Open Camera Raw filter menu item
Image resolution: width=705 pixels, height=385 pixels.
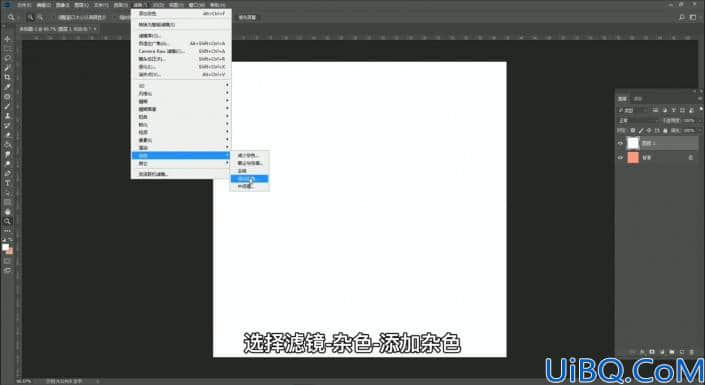click(x=181, y=51)
